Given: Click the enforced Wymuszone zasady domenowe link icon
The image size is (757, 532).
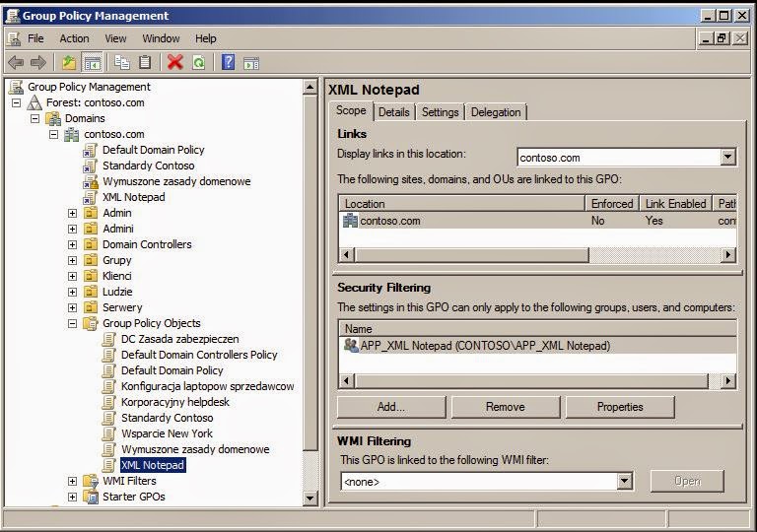Looking at the screenshot, I should (x=90, y=181).
